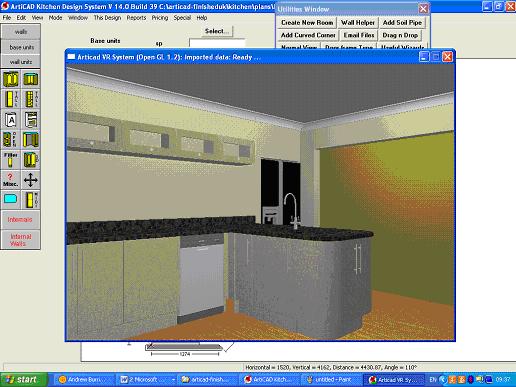Select the open corner unit icon
The width and height of the screenshot is (516, 387).
(x=31, y=139)
